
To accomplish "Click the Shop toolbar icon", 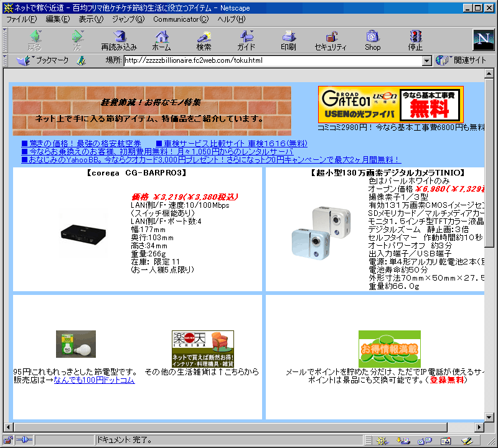I will pos(372,40).
